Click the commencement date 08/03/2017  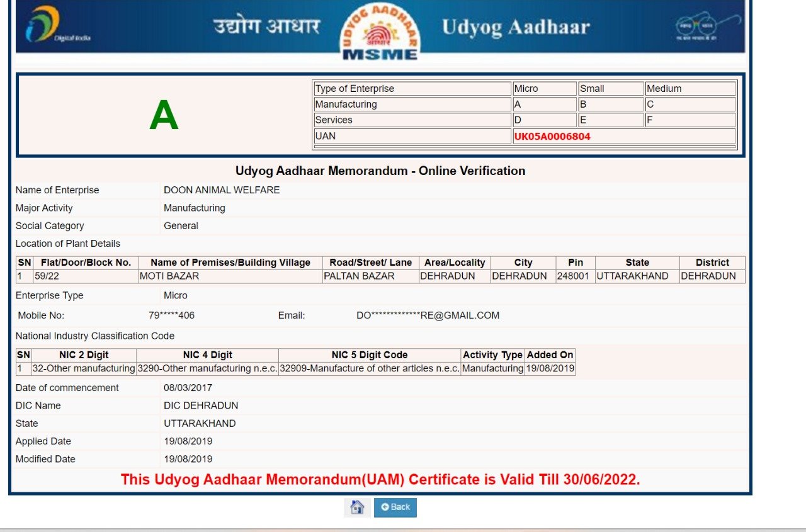188,388
